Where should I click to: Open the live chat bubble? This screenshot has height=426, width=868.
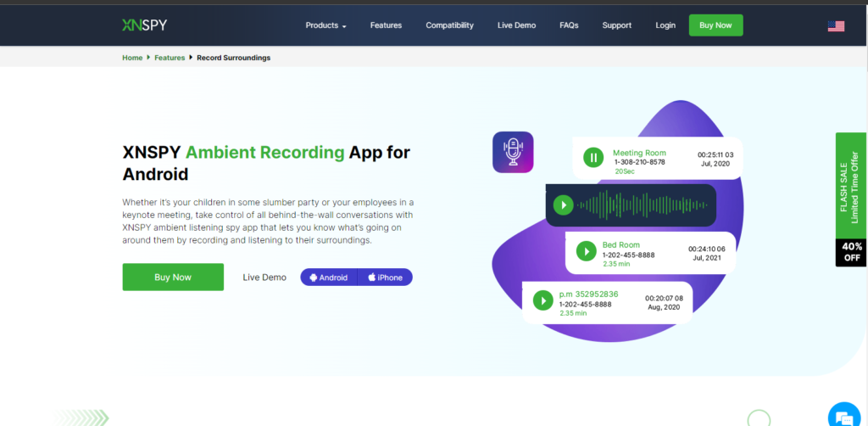click(844, 417)
